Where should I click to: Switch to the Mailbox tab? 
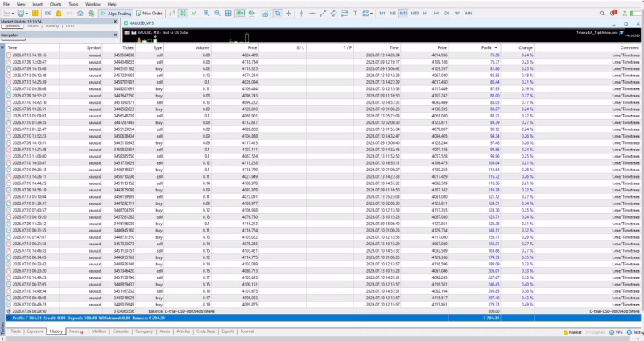99,331
